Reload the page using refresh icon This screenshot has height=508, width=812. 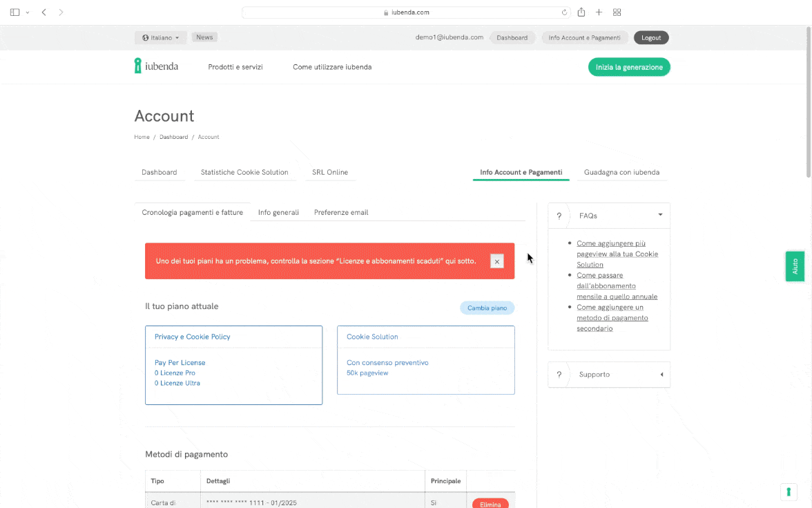565,12
